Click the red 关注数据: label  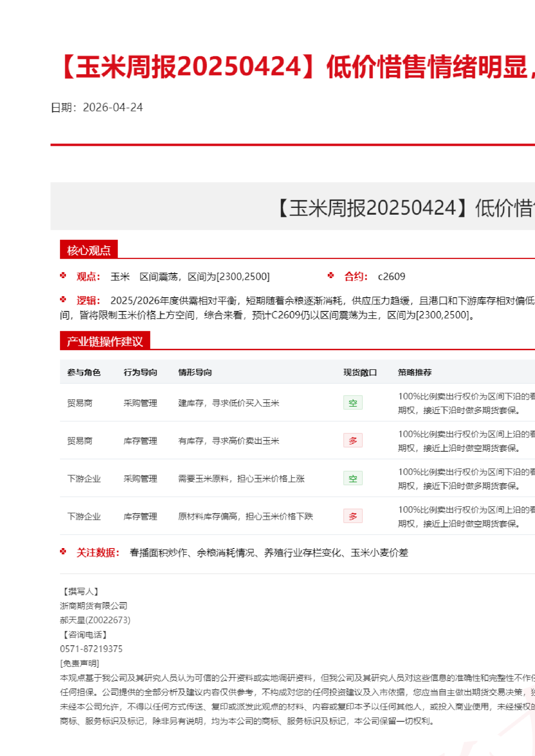[x=98, y=553]
